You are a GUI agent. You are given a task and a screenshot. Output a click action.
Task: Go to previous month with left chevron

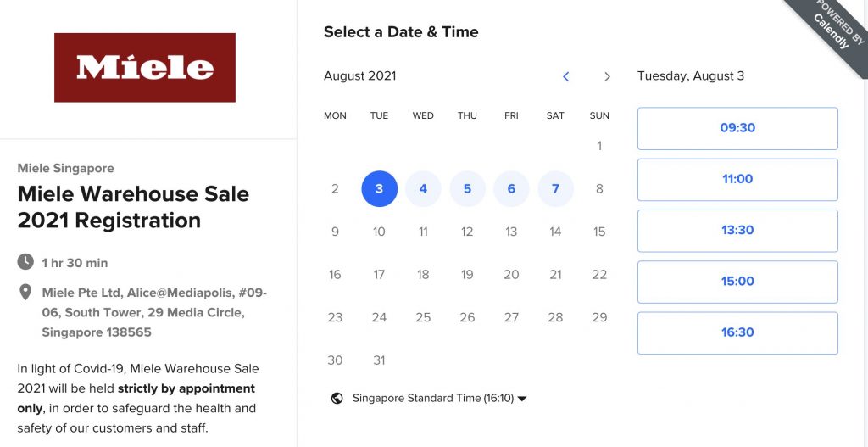pyautogui.click(x=565, y=76)
